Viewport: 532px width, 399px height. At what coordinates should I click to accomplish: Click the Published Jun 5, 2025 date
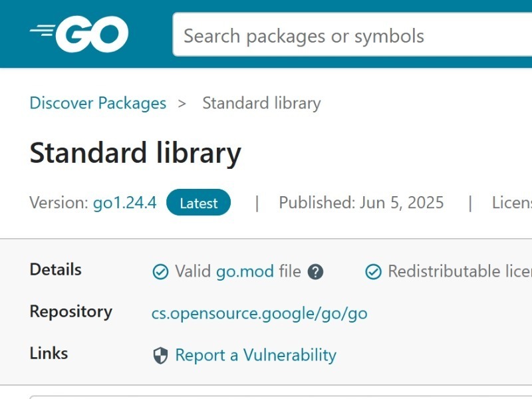(x=361, y=203)
